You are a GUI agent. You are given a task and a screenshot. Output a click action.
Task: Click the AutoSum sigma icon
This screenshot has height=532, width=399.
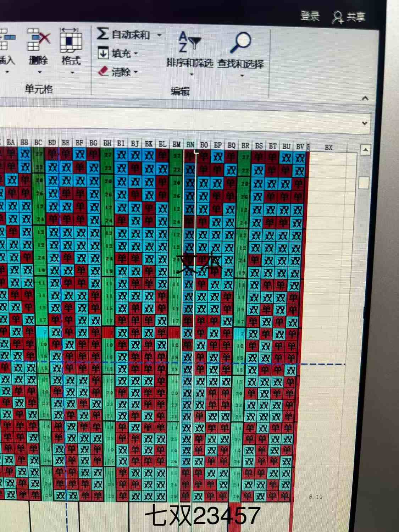(x=102, y=34)
